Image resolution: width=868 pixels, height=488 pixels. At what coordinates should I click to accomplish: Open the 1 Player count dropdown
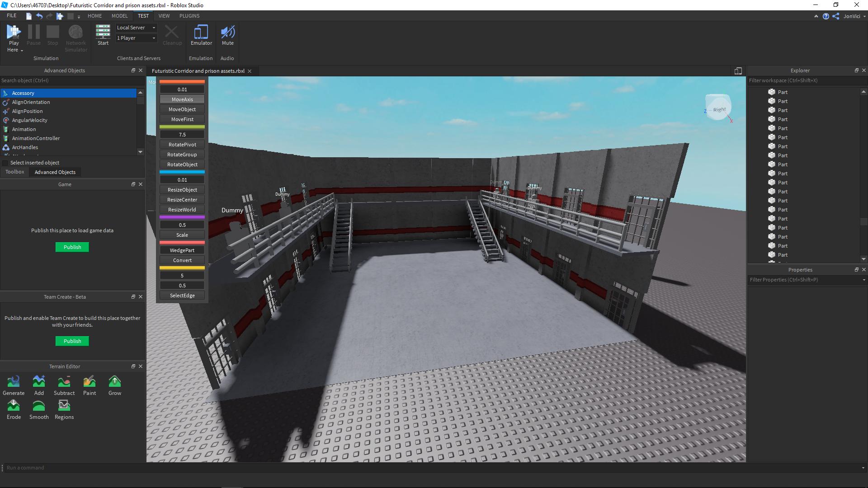(x=136, y=38)
